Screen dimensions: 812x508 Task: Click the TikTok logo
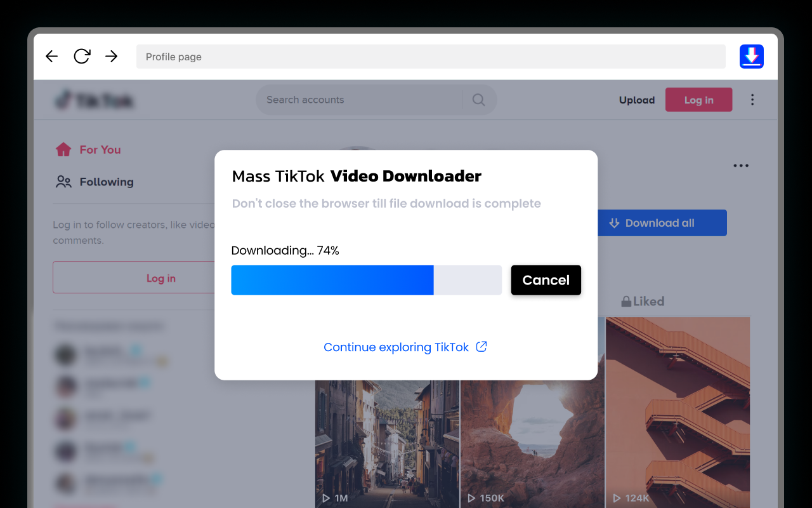click(x=94, y=100)
